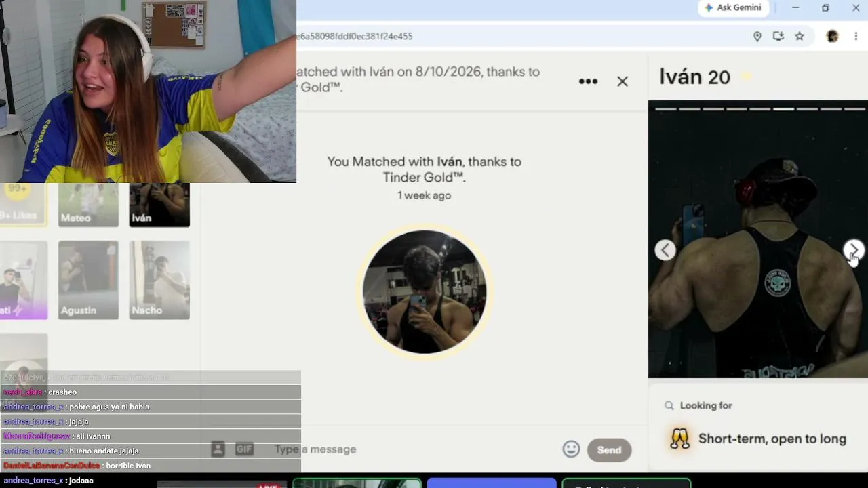Open the Chrome three-dot menu
The image size is (868, 488).
[x=856, y=37]
